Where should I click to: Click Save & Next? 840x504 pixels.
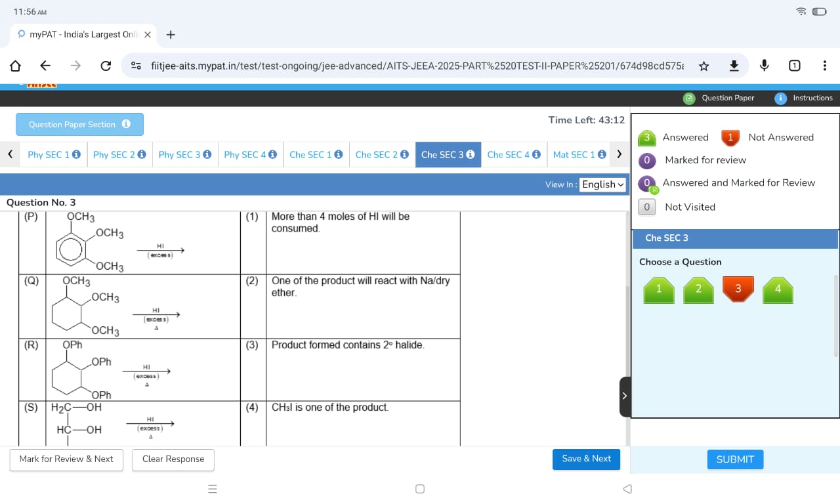pyautogui.click(x=586, y=459)
